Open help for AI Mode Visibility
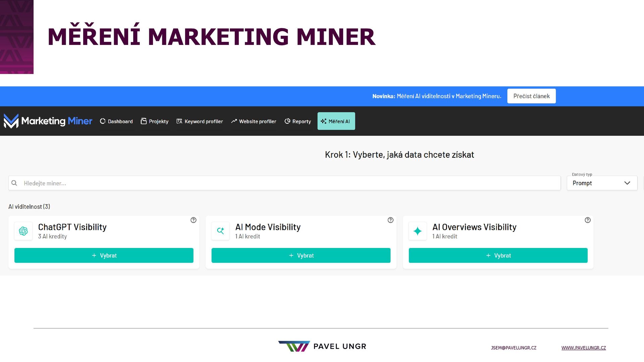 pos(390,220)
